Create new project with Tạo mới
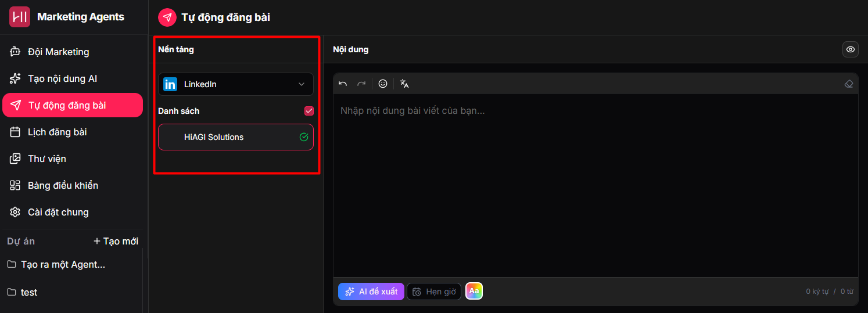This screenshot has width=868, height=313. click(116, 241)
